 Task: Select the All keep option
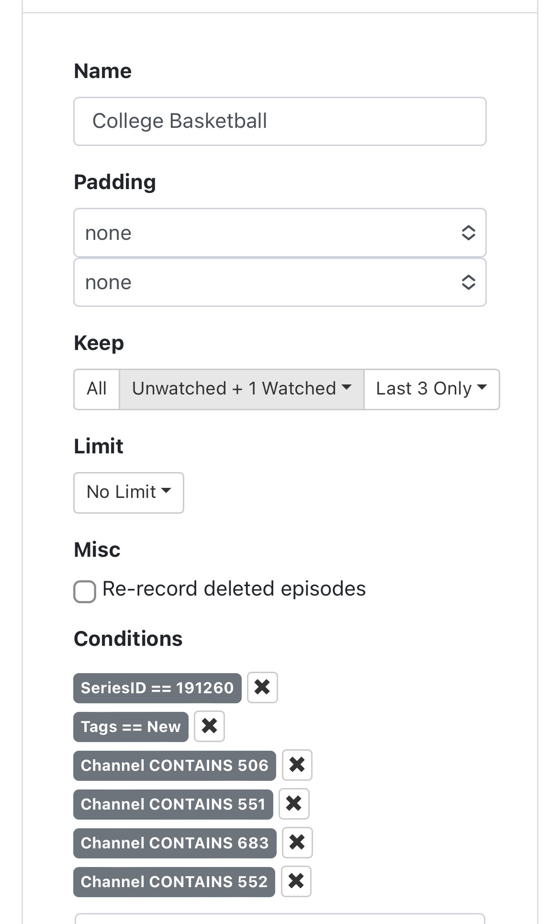(97, 389)
